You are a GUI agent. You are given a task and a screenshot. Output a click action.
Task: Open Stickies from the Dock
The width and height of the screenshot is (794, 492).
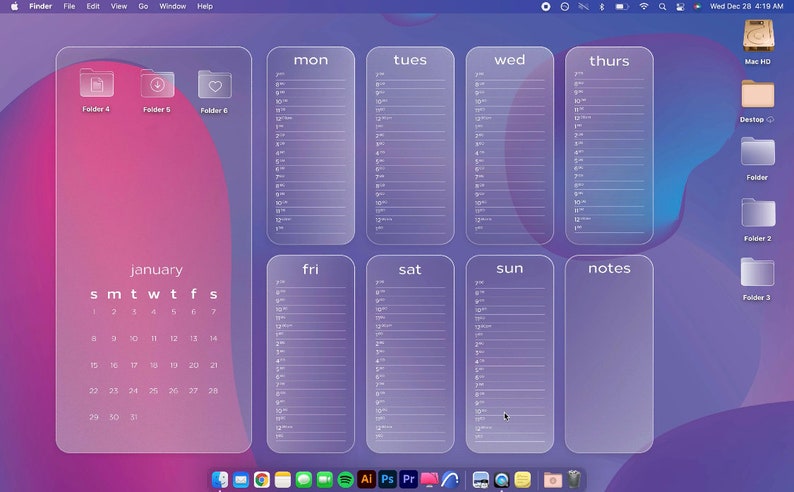(523, 479)
